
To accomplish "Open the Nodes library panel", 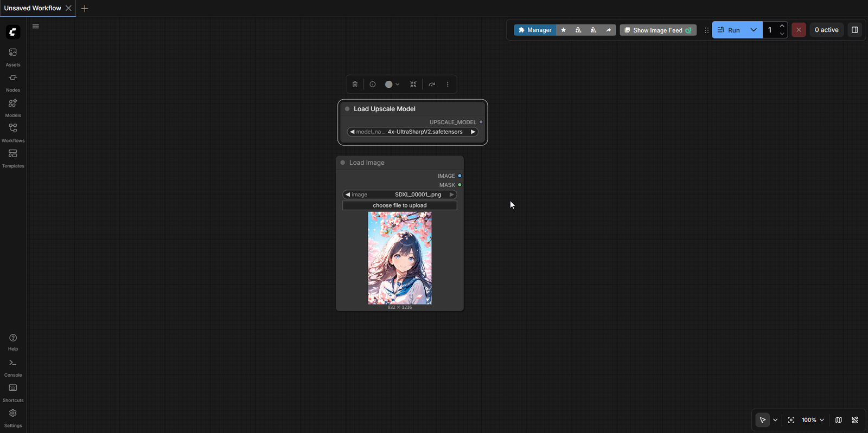I will (13, 82).
